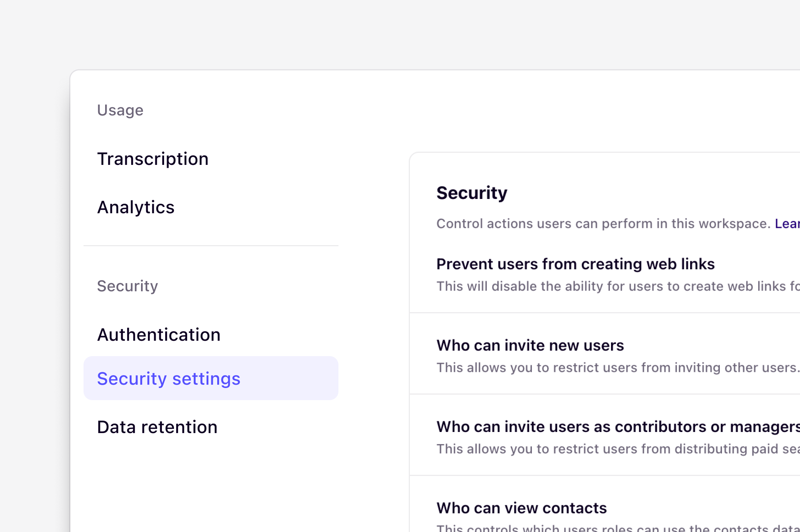Click the Learn more link
This screenshot has width=800, height=532.
pyautogui.click(x=789, y=223)
